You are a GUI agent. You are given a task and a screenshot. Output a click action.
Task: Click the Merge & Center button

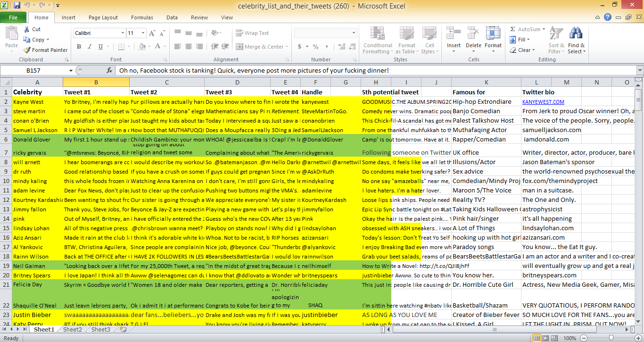tap(260, 47)
